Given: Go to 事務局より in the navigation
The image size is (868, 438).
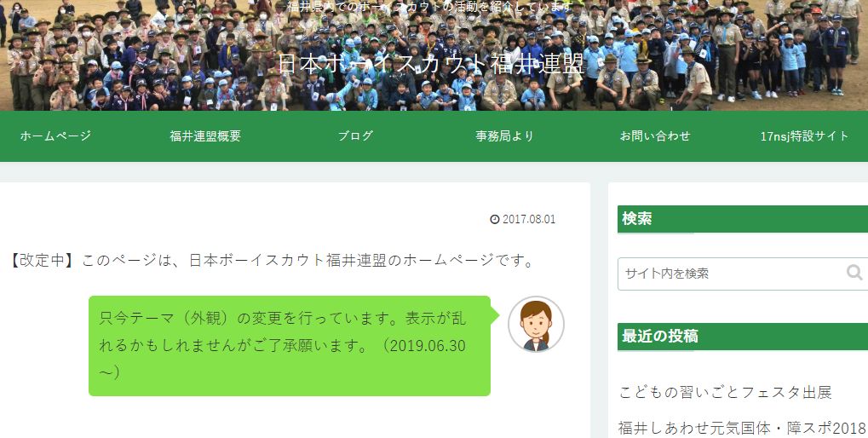Looking at the screenshot, I should click(505, 136).
